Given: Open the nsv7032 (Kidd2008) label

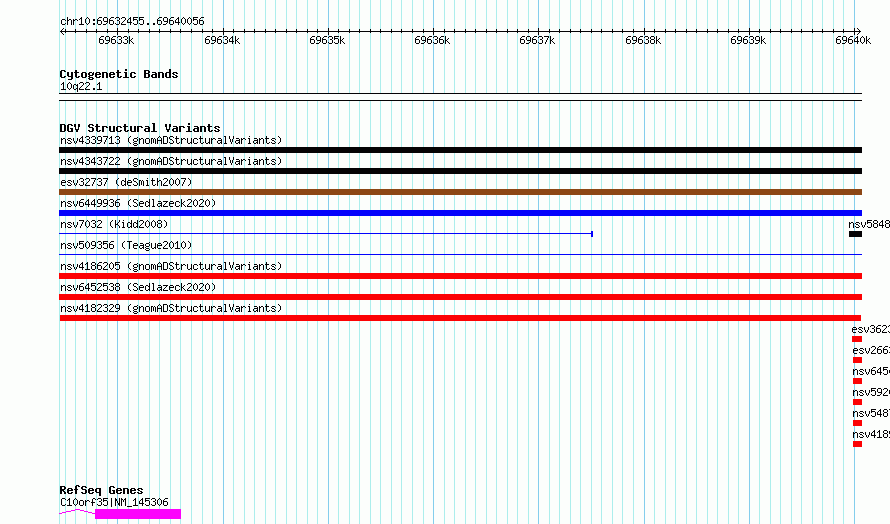Looking at the screenshot, I should [x=114, y=224].
